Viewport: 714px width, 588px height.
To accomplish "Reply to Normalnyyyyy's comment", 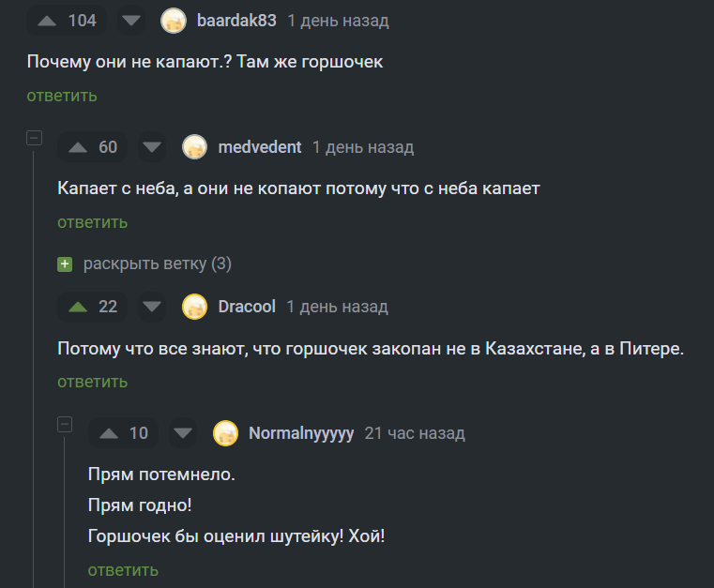I will pyautogui.click(x=123, y=570).
